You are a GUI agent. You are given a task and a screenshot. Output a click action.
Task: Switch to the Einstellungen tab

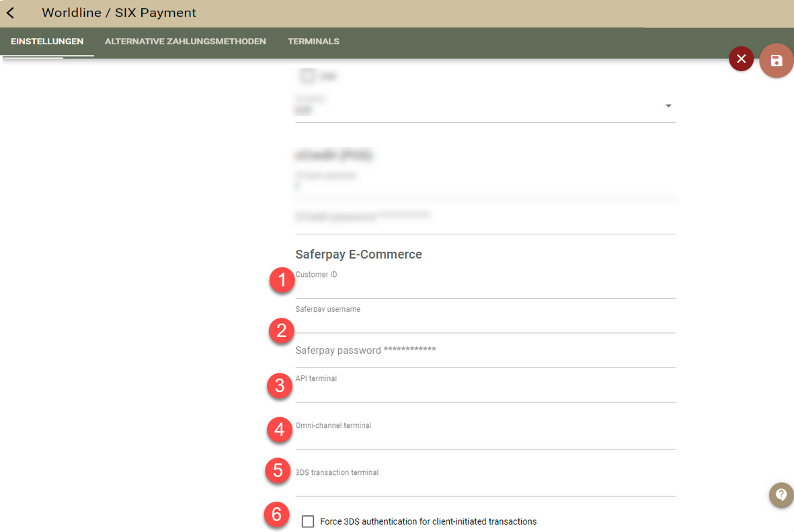[x=47, y=42]
